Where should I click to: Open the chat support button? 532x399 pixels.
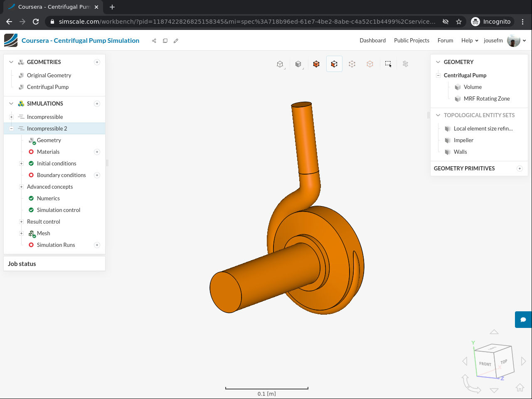[523, 320]
